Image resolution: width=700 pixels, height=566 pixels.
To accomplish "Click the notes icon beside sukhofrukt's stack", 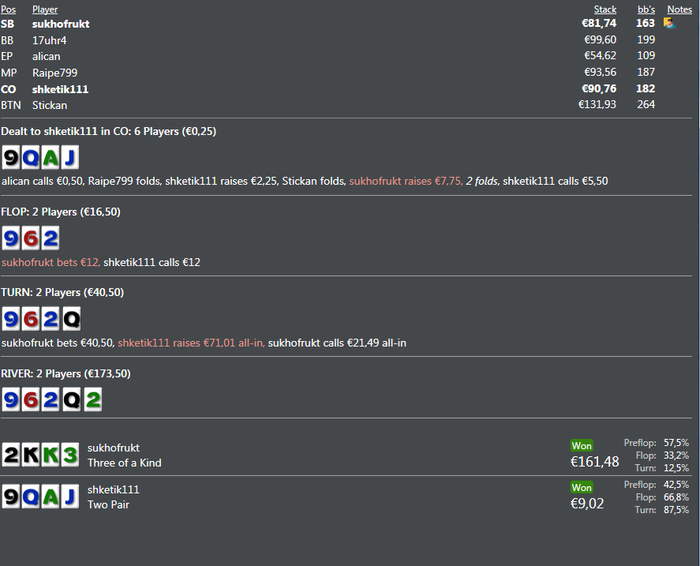I will click(x=669, y=23).
